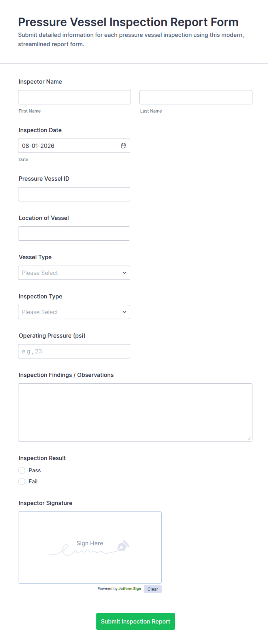Focus the Last Name input field
268x644 pixels.
coord(196,97)
